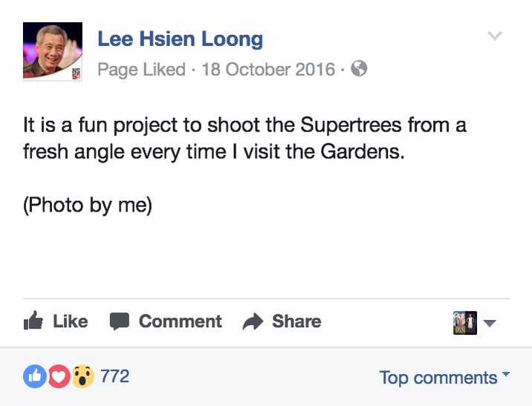
Task: Click the thumbs-up Like icon
Action: pos(33,320)
